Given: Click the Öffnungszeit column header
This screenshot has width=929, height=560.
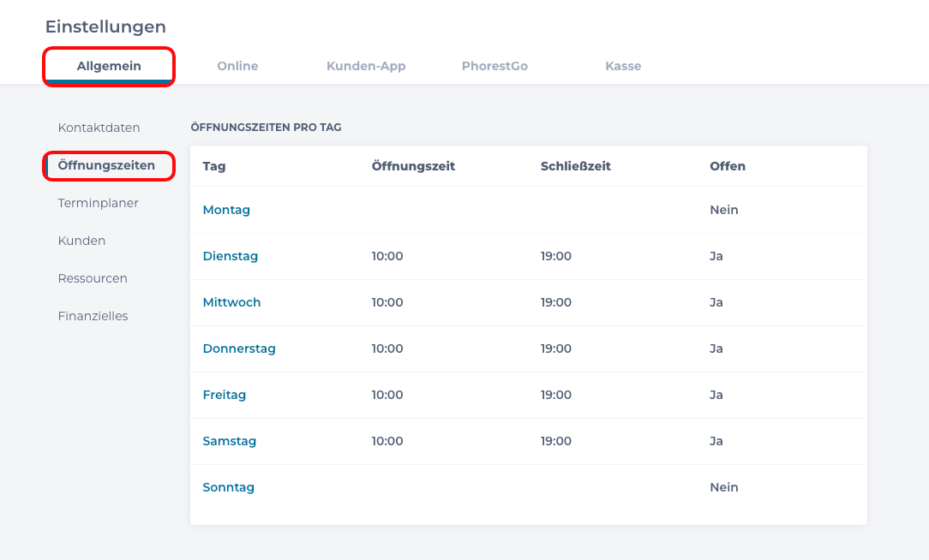Looking at the screenshot, I should coord(413,166).
